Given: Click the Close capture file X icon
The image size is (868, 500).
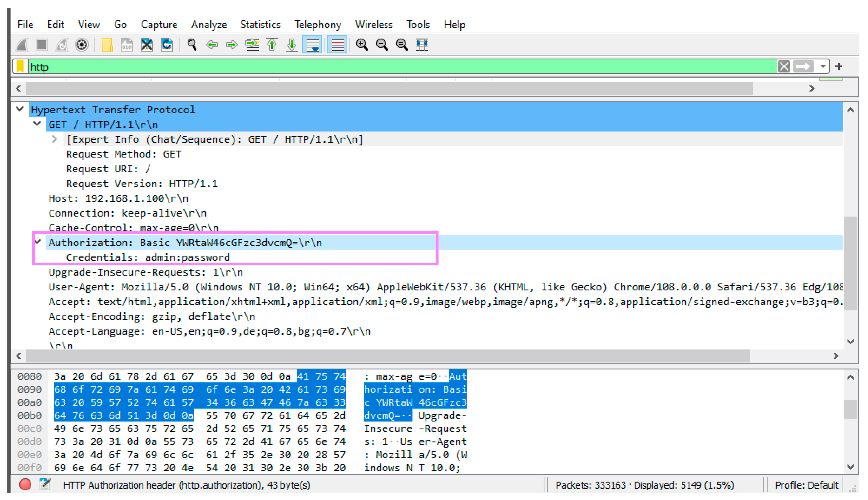Looking at the screenshot, I should [x=147, y=45].
